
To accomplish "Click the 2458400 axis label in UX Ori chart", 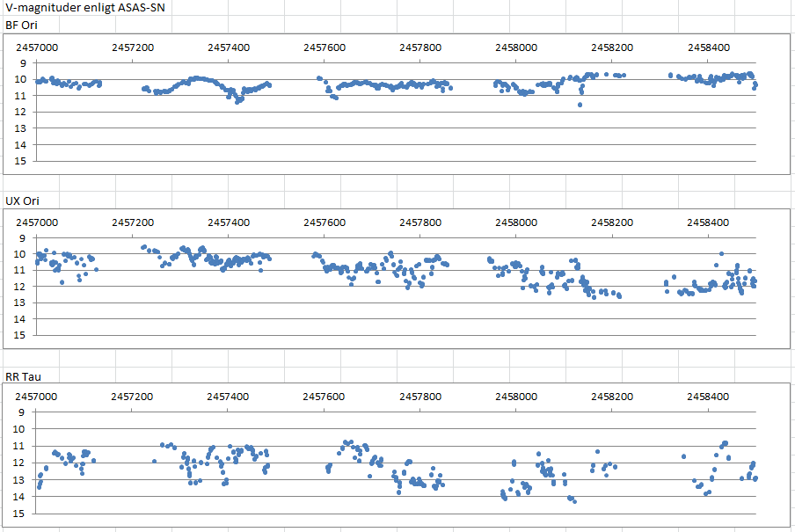I will [708, 222].
